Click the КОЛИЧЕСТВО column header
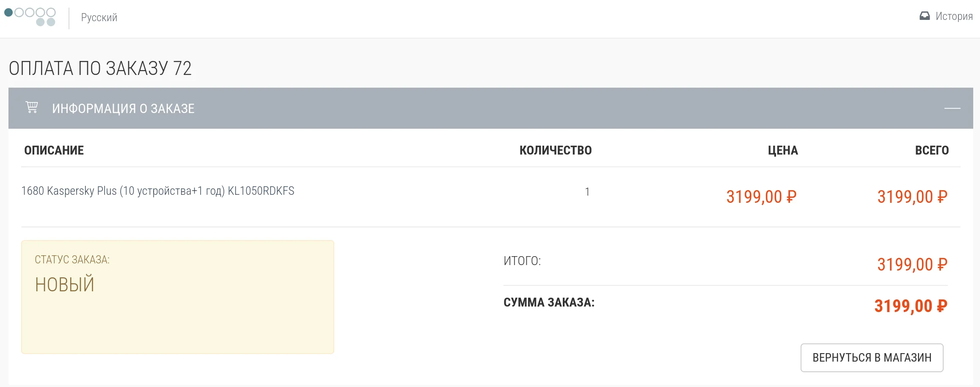Image resolution: width=980 pixels, height=387 pixels. pos(555,150)
